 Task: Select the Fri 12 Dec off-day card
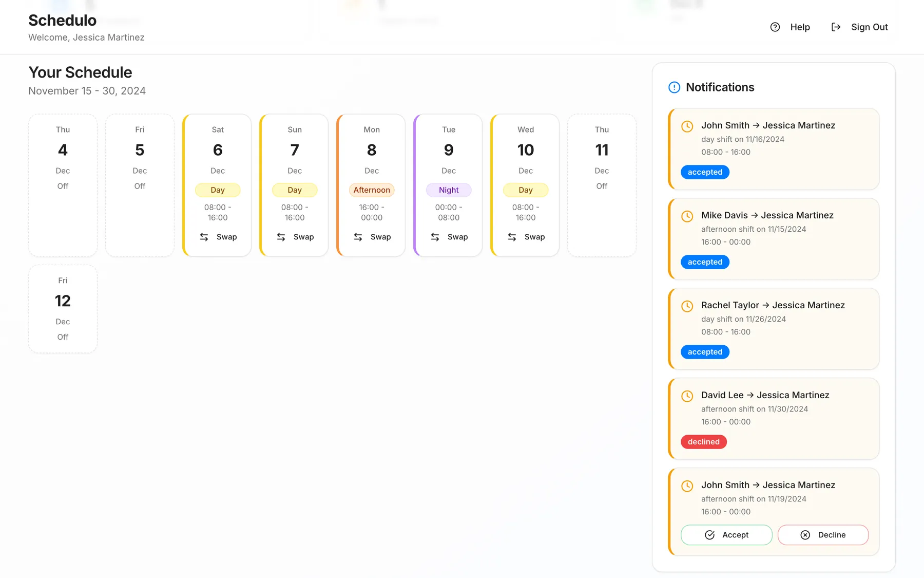coord(63,309)
